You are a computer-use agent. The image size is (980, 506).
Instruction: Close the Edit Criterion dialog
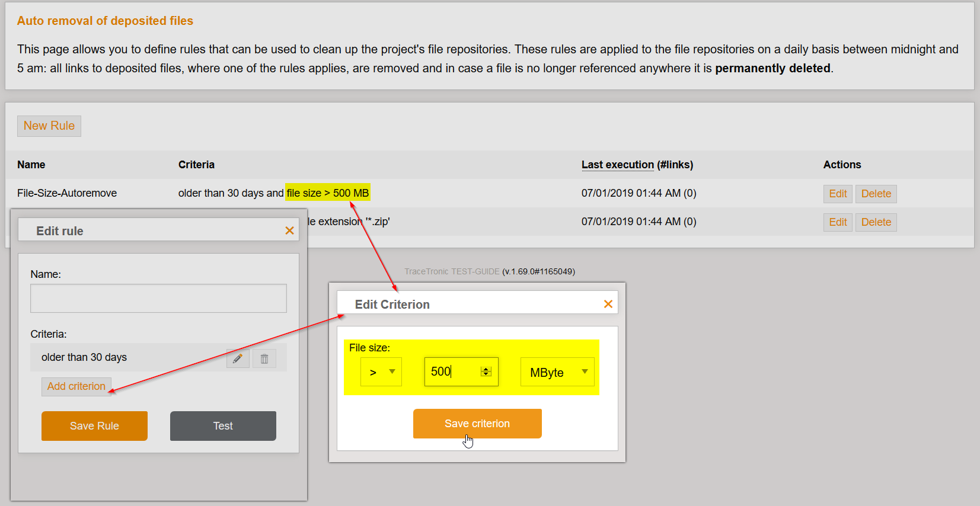tap(608, 304)
